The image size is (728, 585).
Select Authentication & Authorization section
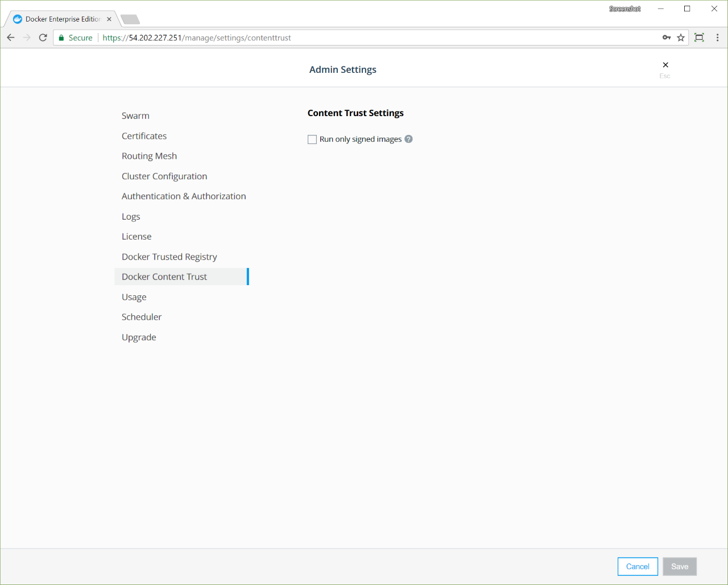tap(184, 196)
